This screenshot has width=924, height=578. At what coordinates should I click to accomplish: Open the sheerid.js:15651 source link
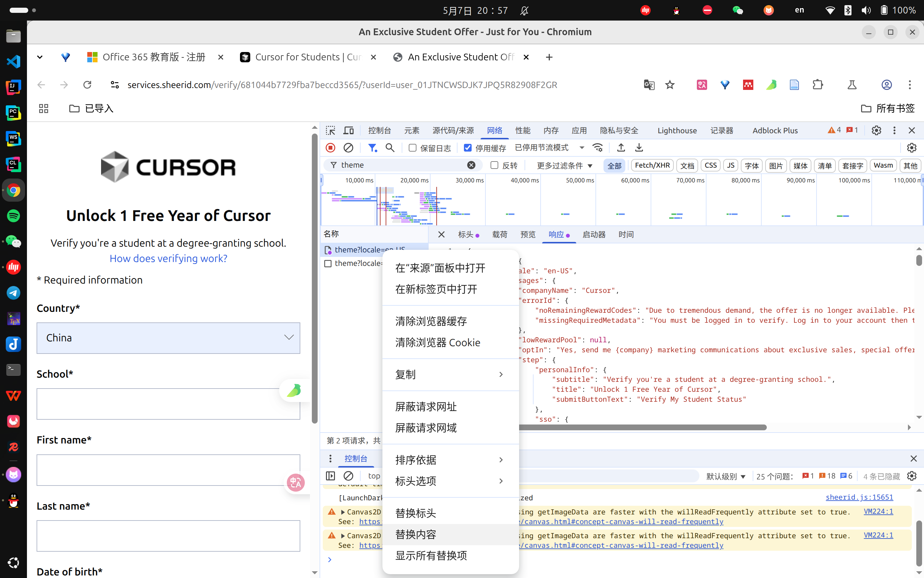click(859, 497)
